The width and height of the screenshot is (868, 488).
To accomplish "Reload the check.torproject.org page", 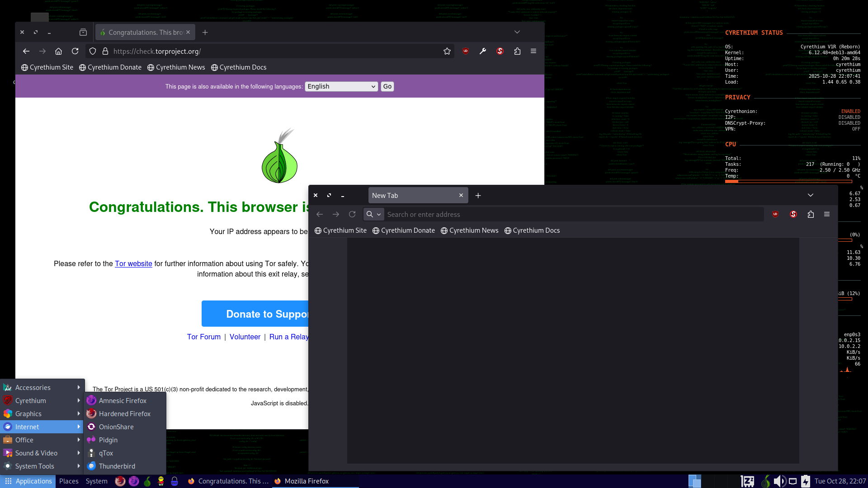I will 75,51.
